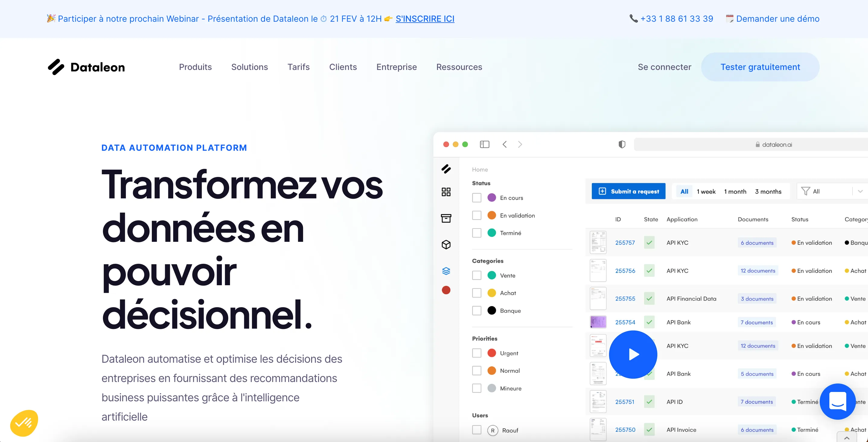Viewport: 868px width, 442px height.
Task: Click Se connecter
Action: [x=665, y=67]
